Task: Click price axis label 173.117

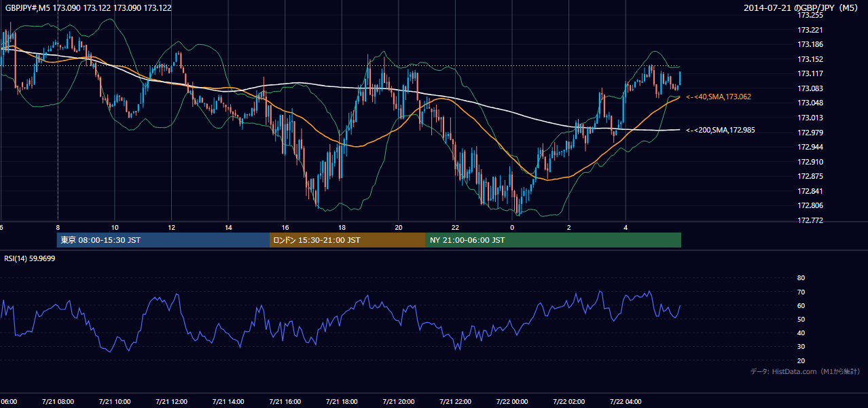Action: (810, 73)
